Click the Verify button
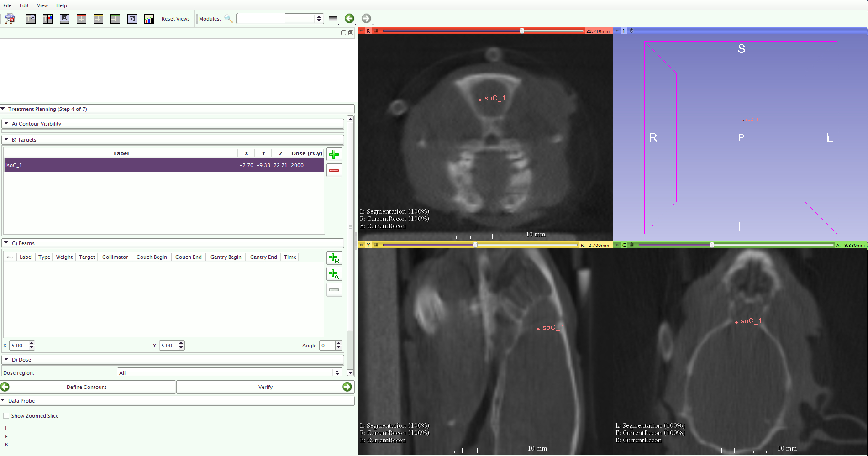Image resolution: width=868 pixels, height=456 pixels. [x=265, y=387]
